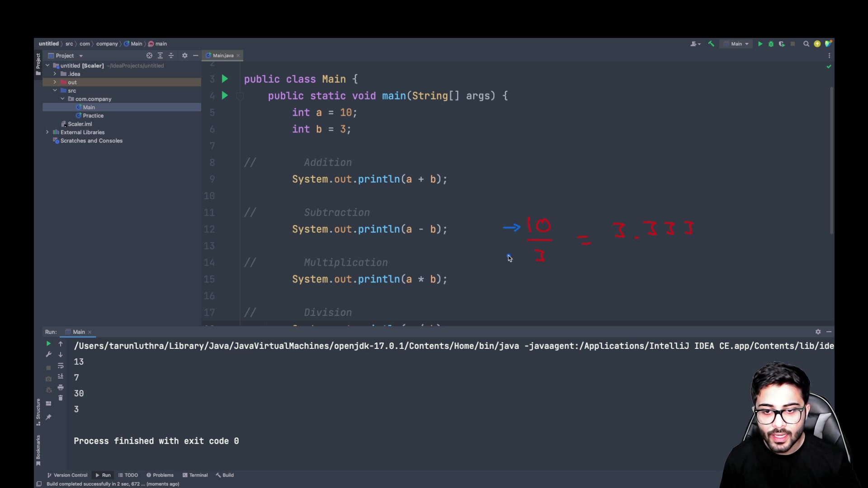Expand the out folder
The width and height of the screenshot is (868, 488).
pyautogui.click(x=55, y=82)
